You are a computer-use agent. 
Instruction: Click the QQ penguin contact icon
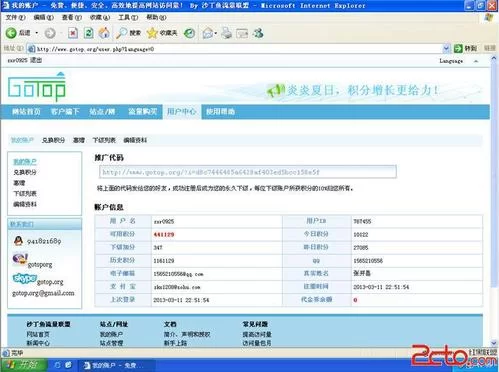pyautogui.click(x=18, y=240)
